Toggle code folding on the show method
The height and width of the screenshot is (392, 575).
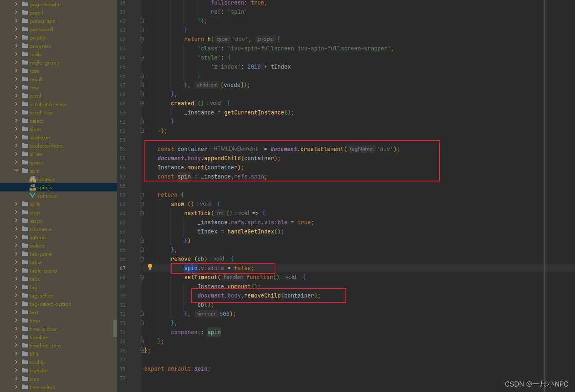[x=142, y=203]
